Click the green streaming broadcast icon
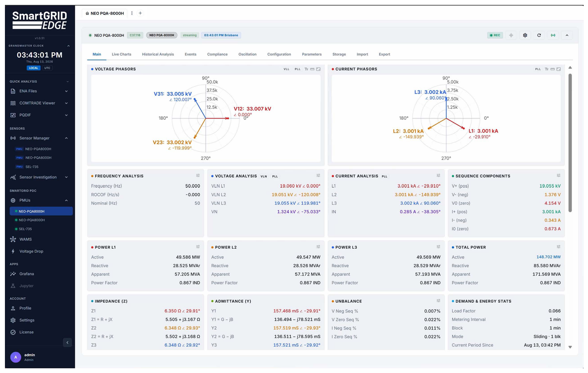 (553, 35)
